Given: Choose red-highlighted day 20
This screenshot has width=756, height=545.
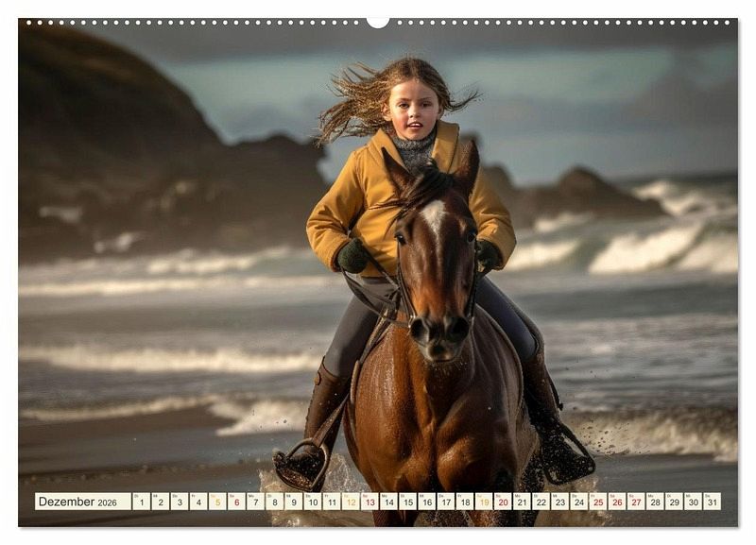Looking at the screenshot, I should [x=503, y=502].
